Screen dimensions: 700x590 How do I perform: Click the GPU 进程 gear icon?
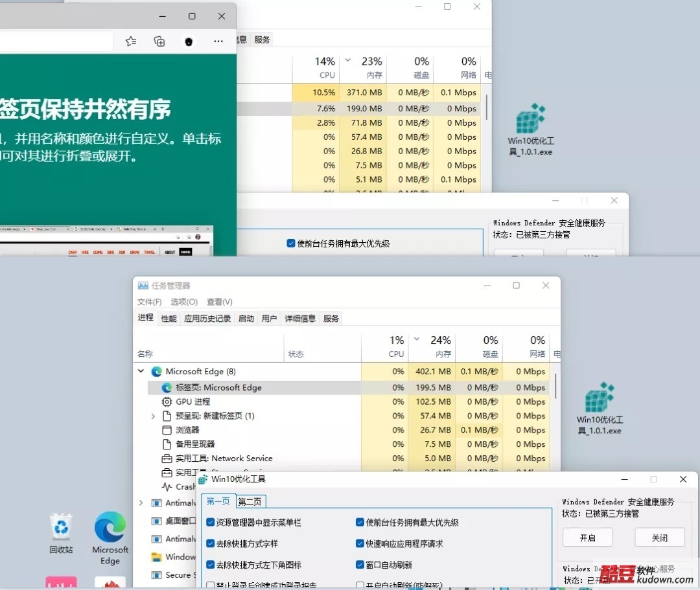tap(167, 402)
